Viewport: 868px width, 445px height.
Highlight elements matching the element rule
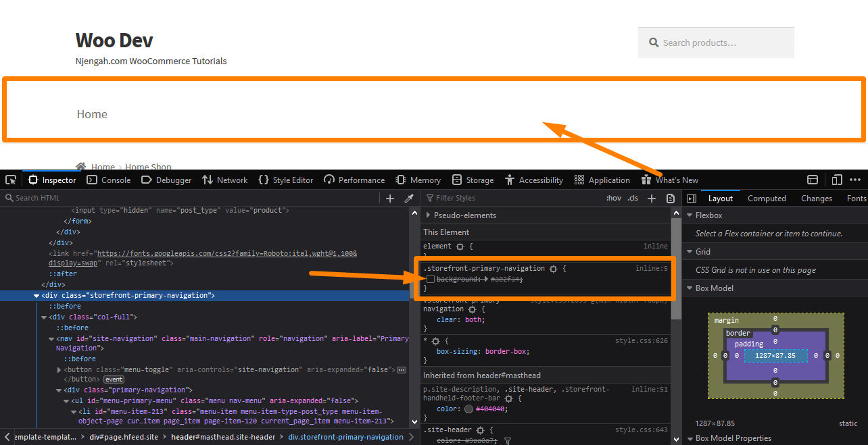pyautogui.click(x=460, y=246)
